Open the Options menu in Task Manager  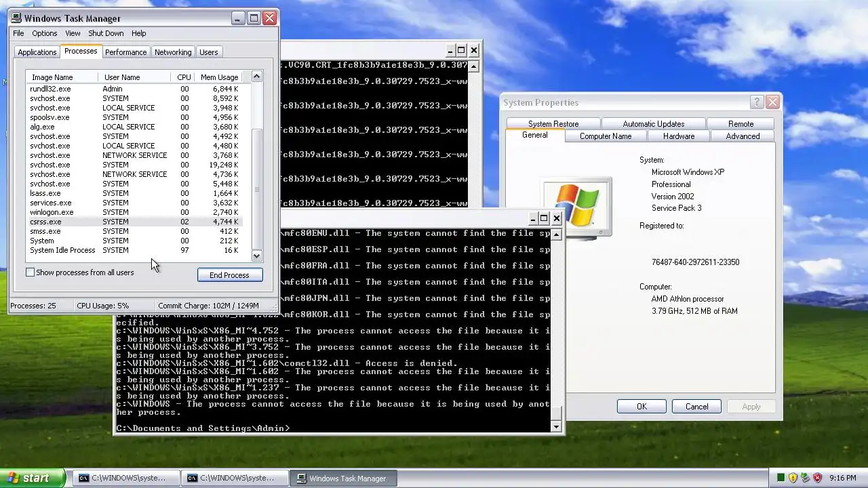(x=45, y=33)
